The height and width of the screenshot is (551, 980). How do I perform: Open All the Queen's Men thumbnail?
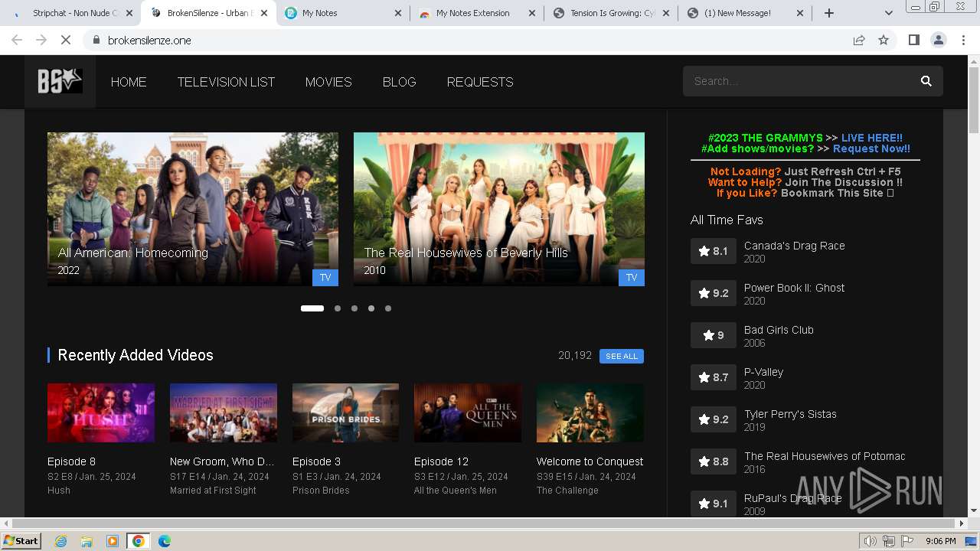468,413
